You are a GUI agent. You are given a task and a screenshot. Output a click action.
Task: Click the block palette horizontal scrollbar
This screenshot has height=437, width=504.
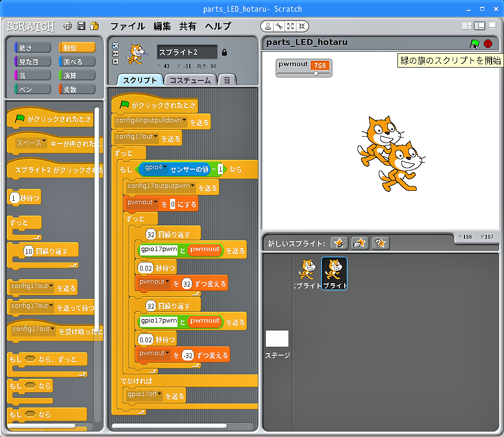click(42, 426)
